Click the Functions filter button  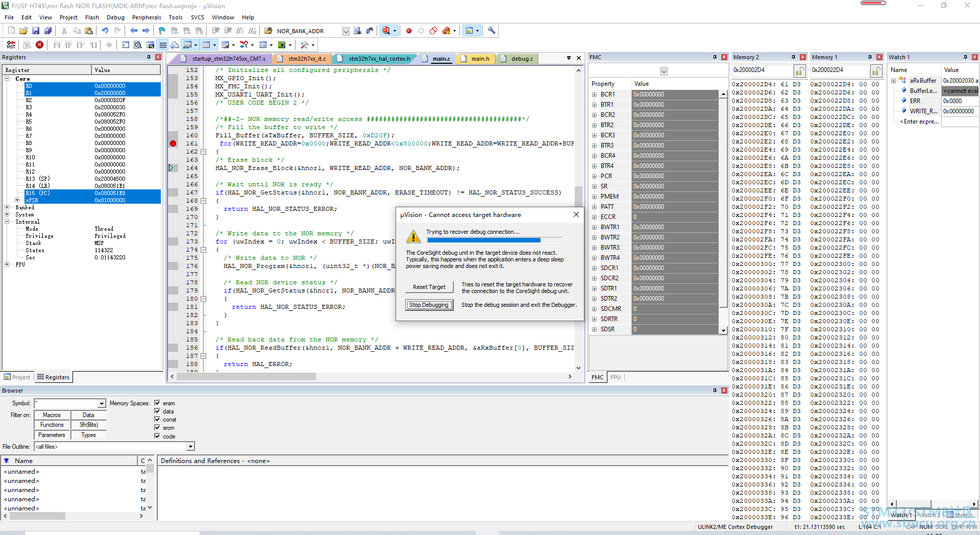(x=52, y=425)
